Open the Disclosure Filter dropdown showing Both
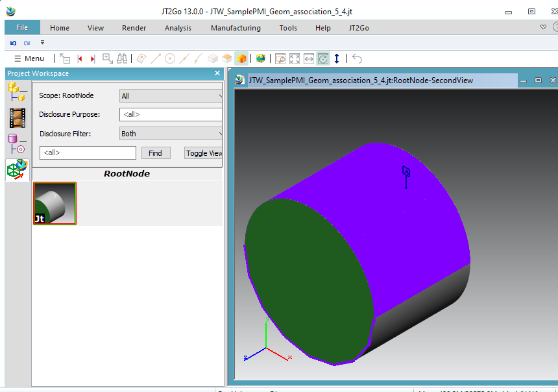This screenshot has width=558, height=392. 171,134
